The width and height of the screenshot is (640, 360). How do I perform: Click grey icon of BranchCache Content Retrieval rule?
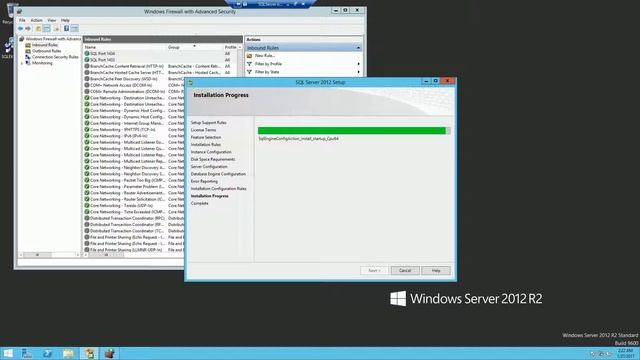(87, 66)
